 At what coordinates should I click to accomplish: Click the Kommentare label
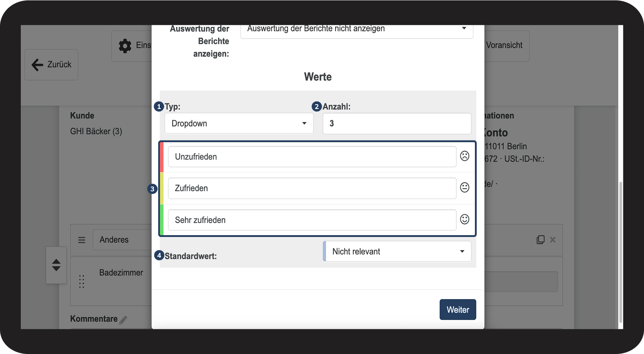click(94, 319)
